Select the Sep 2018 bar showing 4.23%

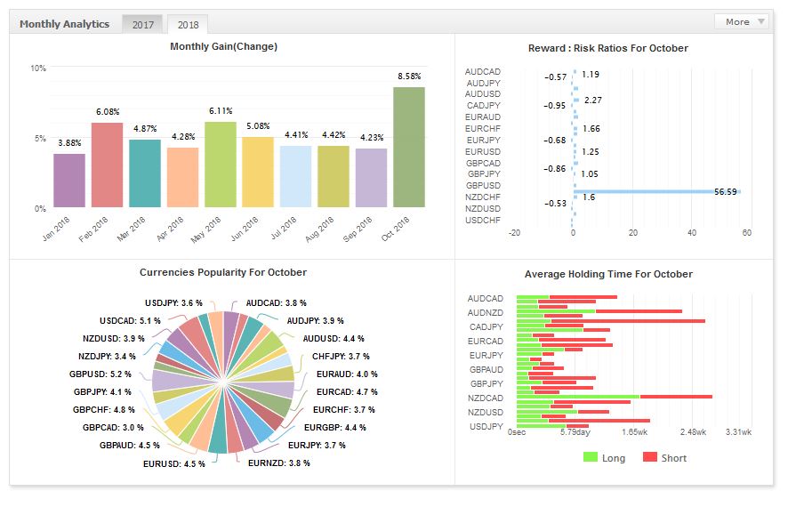point(371,178)
